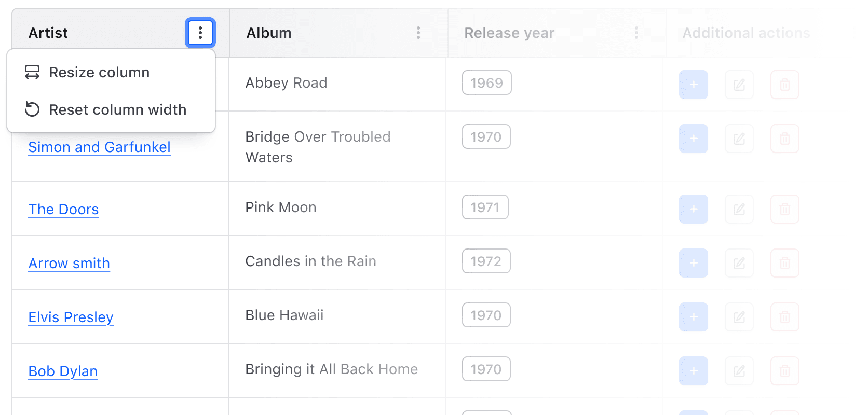The height and width of the screenshot is (415, 868).
Task: Delete the Blue Hawaii row
Action: point(785,317)
